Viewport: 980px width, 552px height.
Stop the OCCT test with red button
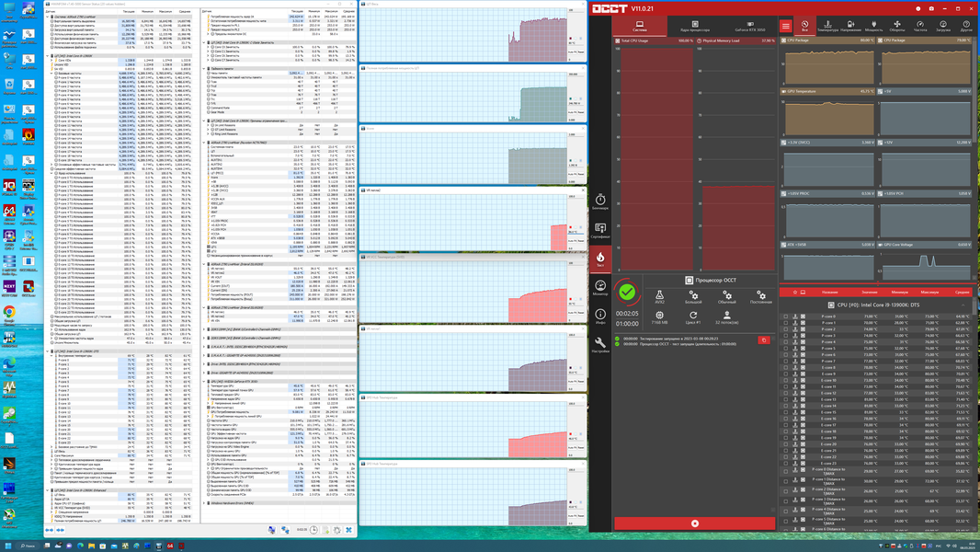click(694, 523)
